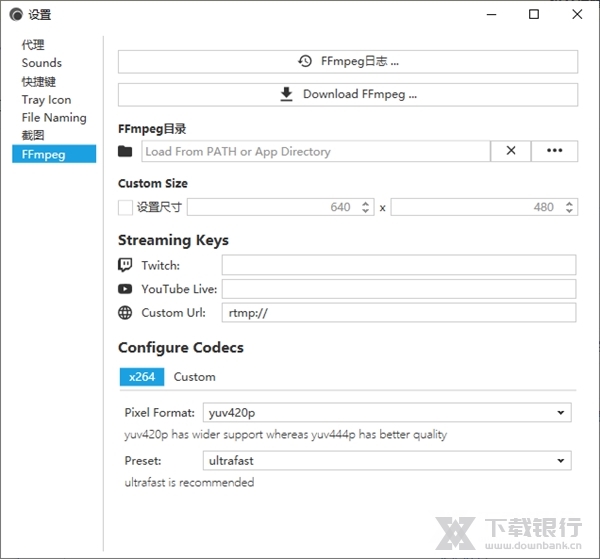Open the Sounds settings section
The width and height of the screenshot is (600, 559).
tap(42, 63)
